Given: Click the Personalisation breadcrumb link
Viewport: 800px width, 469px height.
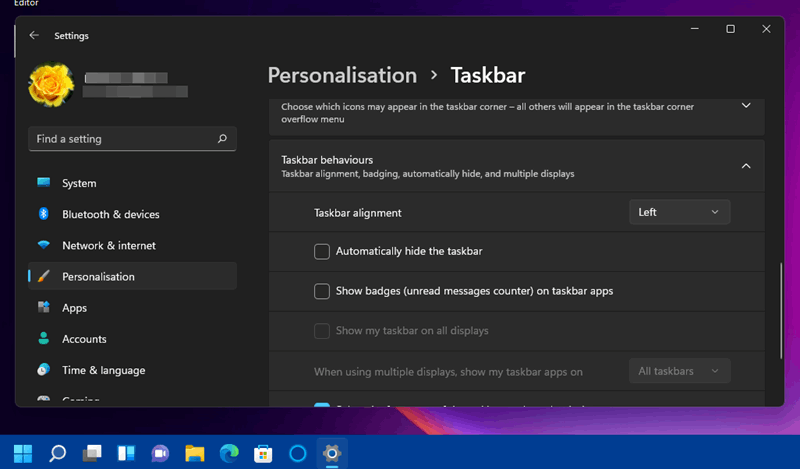Looking at the screenshot, I should click(x=342, y=75).
